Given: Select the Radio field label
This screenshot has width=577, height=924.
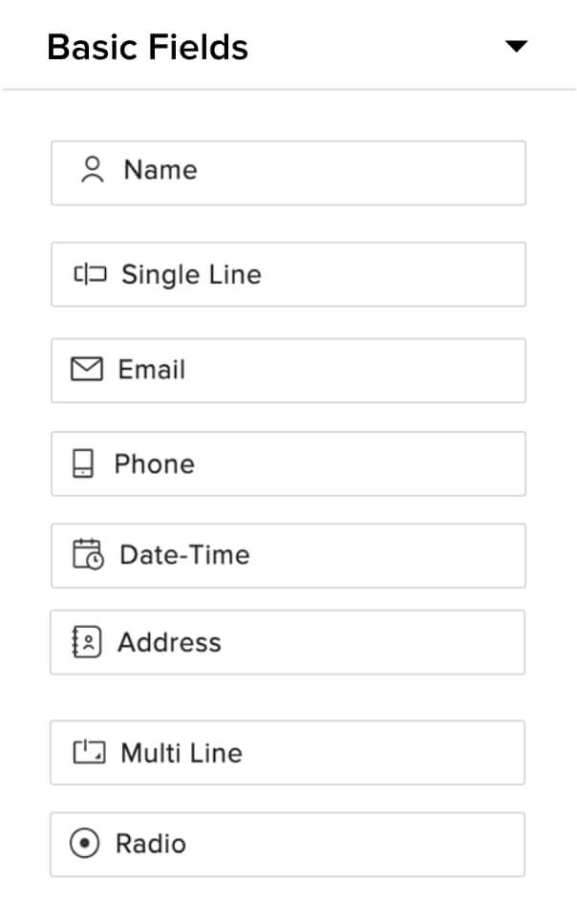Looking at the screenshot, I should coord(151,844).
